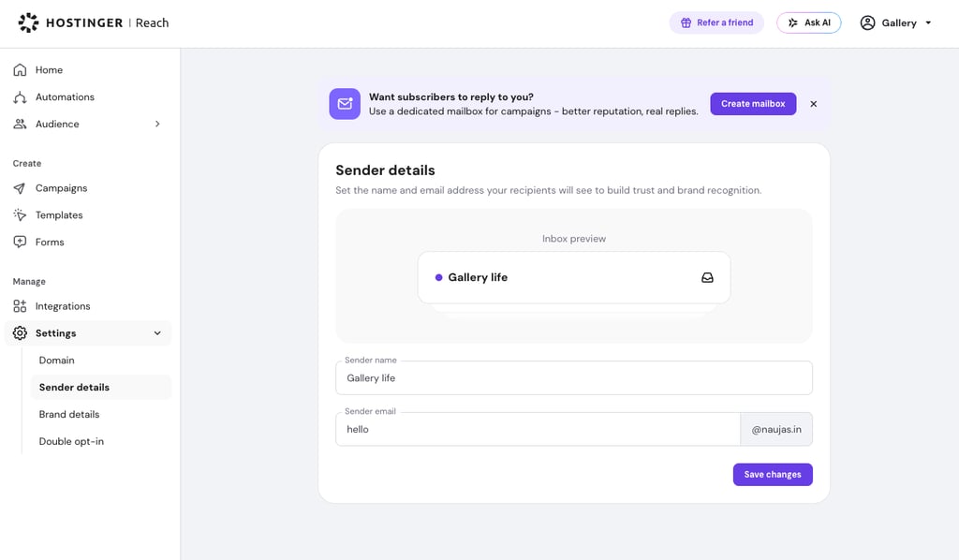Dismiss the mailbox banner

coord(814,104)
